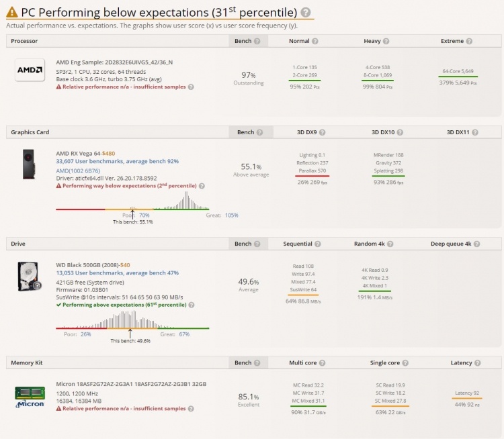Image resolution: width=504 pixels, height=439 pixels.
Task: Show help for Latency column
Action: click(478, 363)
